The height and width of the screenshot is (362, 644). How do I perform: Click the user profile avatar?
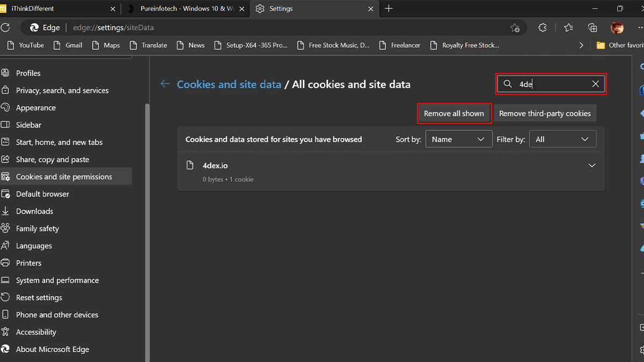(x=617, y=27)
